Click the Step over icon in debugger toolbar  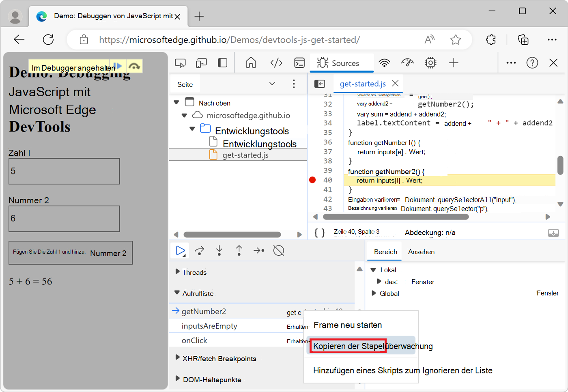[199, 251]
